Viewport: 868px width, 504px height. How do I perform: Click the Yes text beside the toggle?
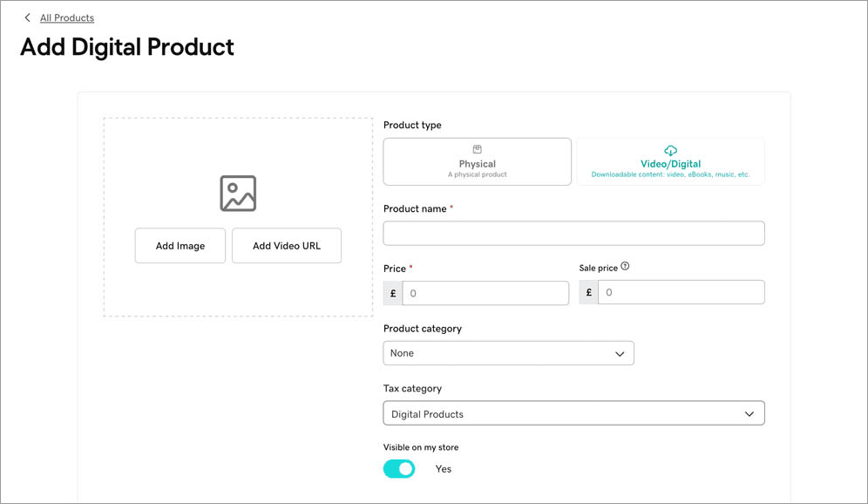pos(444,469)
